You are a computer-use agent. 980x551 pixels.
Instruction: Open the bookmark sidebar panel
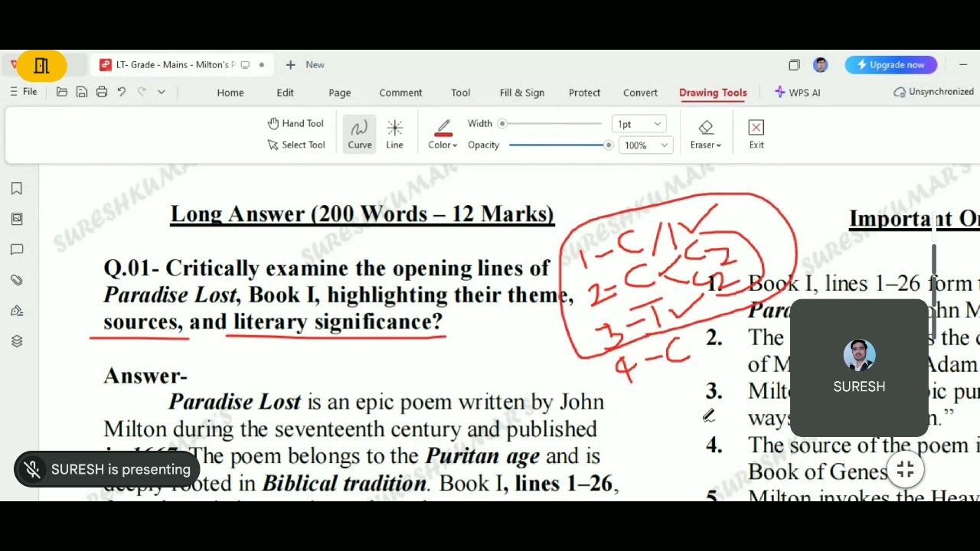17,188
